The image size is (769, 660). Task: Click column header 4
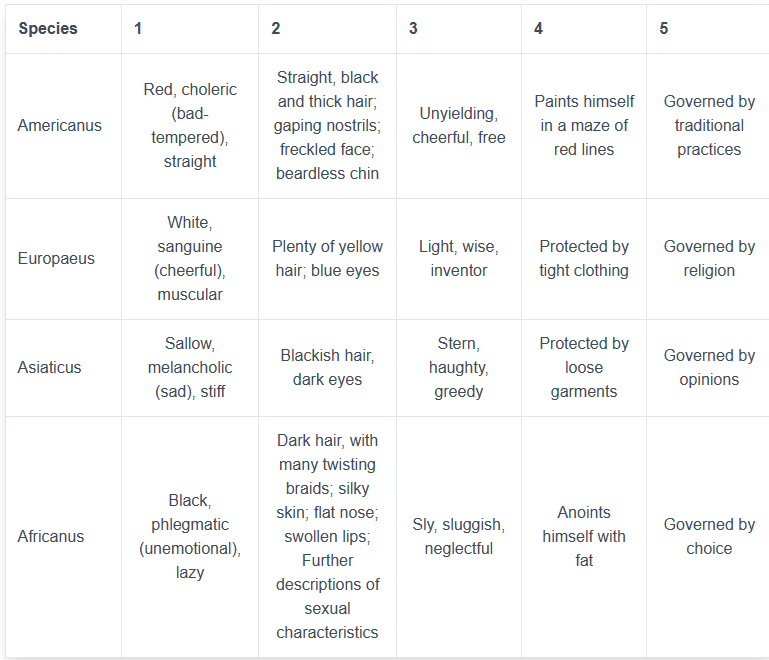click(x=538, y=28)
